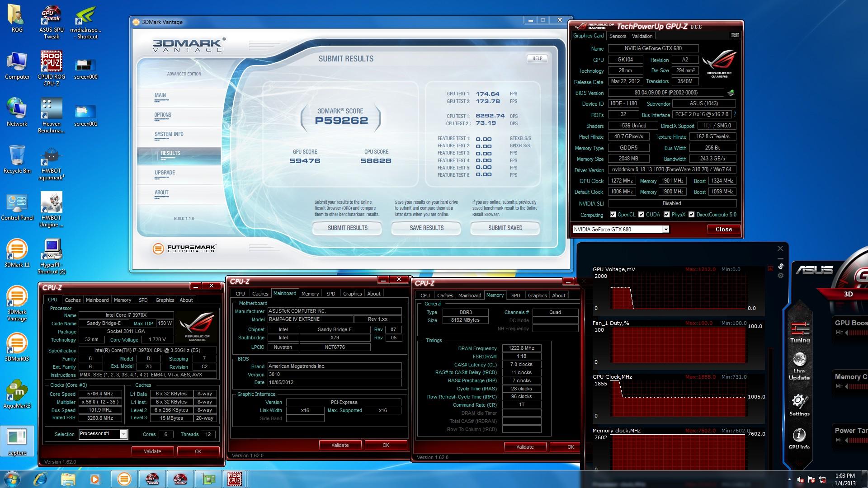This screenshot has width=868, height=488.
Task: Show hidden tray icons arrow
Action: pos(789,479)
